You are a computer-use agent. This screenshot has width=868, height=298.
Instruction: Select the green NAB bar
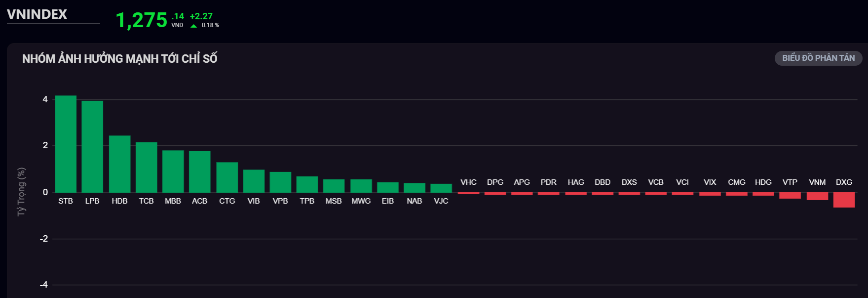click(x=415, y=188)
